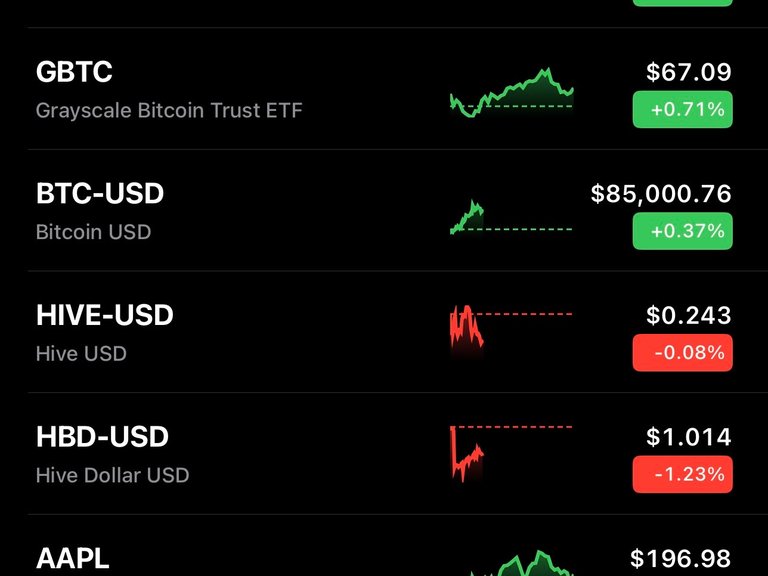768x576 pixels.
Task: Select the $67.09 GBTC price
Action: (688, 72)
